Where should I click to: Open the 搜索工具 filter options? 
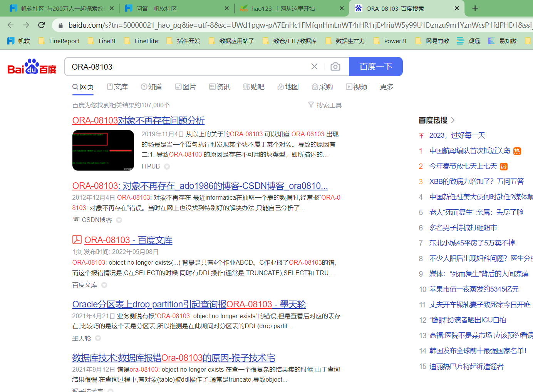click(325, 105)
